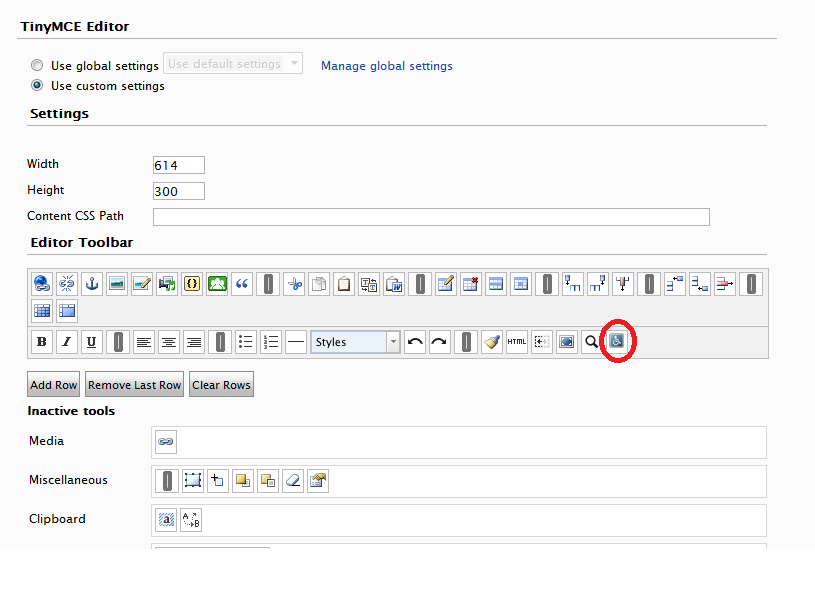
Task: Click the HTML source icon
Action: tap(517, 342)
